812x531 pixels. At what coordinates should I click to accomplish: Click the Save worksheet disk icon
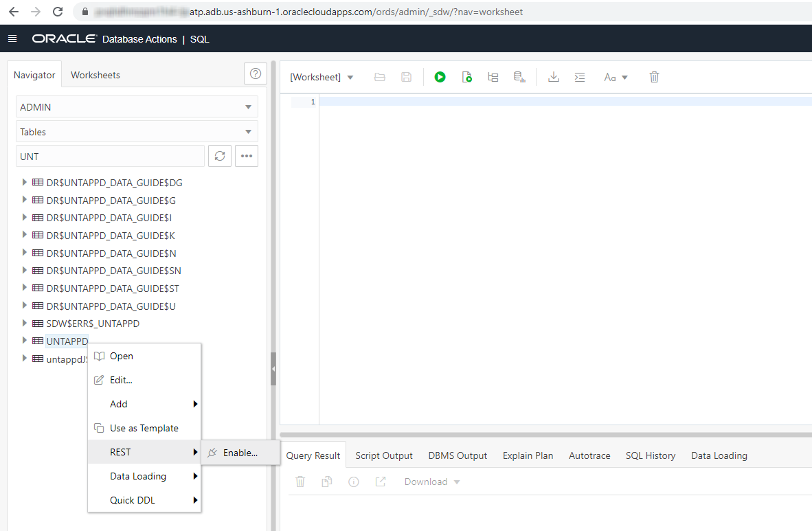pyautogui.click(x=407, y=77)
